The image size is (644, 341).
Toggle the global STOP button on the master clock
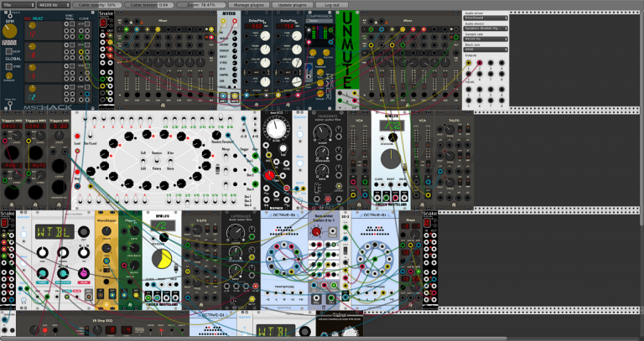click(x=9, y=52)
